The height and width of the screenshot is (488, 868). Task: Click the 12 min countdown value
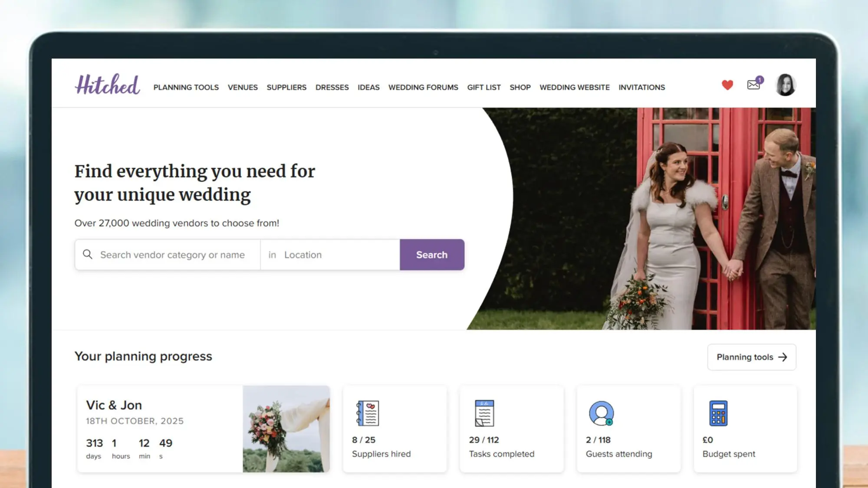coord(144,443)
